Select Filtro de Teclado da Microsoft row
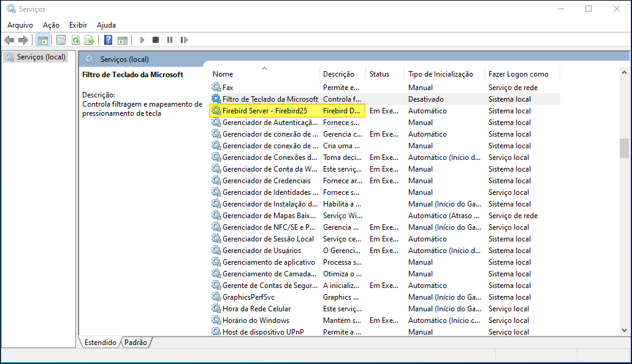Viewport: 632px width, 364px height. (385, 99)
